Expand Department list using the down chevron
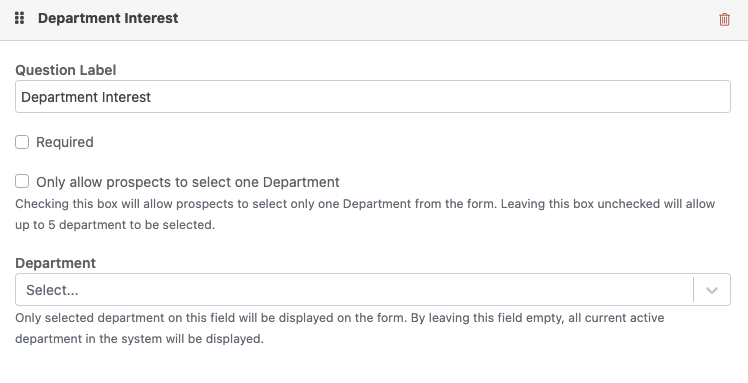Image resolution: width=748 pixels, height=383 pixels. coord(712,290)
